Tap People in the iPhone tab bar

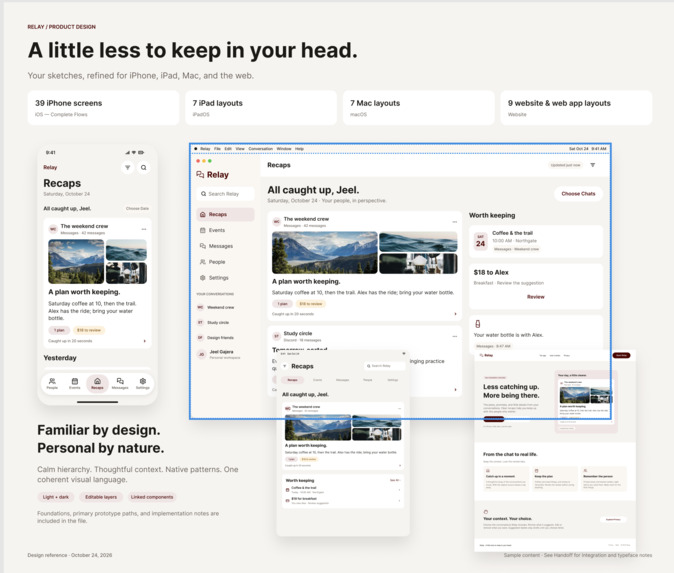click(52, 383)
